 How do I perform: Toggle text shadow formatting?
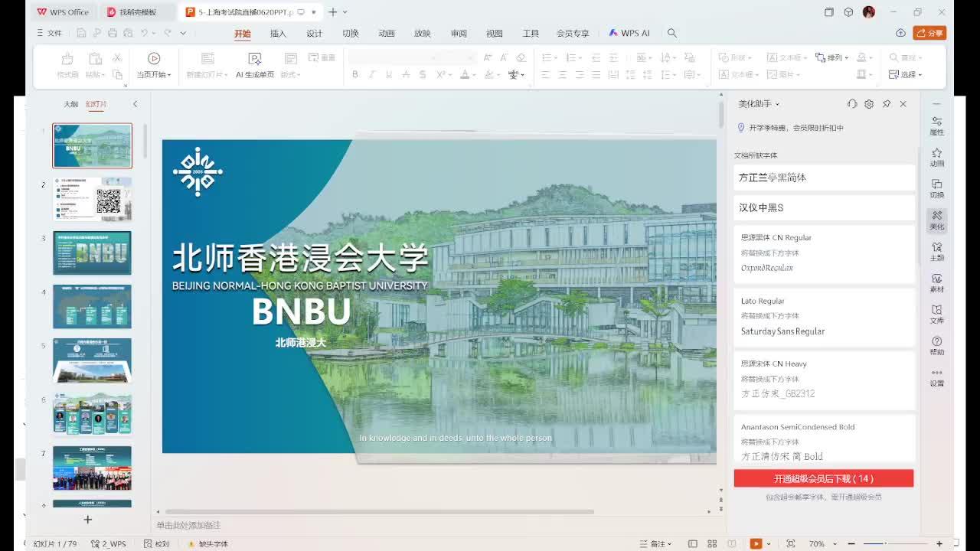click(x=423, y=74)
